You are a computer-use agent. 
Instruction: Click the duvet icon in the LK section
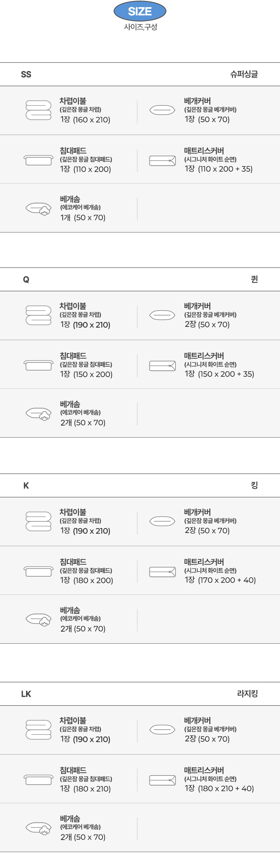38,730
